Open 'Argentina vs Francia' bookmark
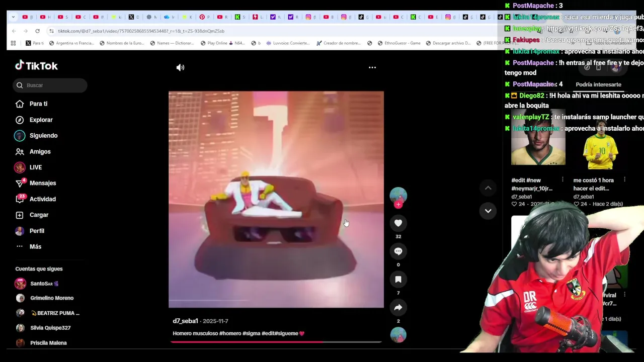 [x=71, y=43]
